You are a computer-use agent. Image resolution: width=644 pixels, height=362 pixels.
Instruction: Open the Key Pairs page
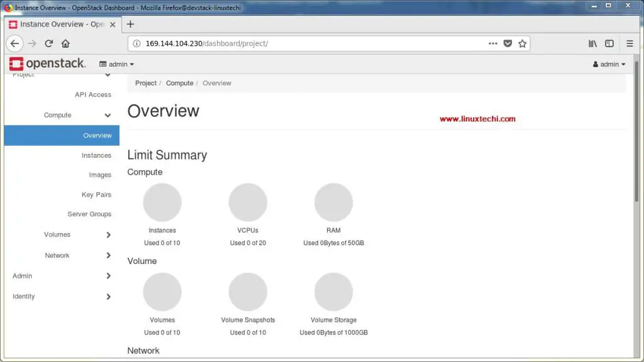click(96, 195)
